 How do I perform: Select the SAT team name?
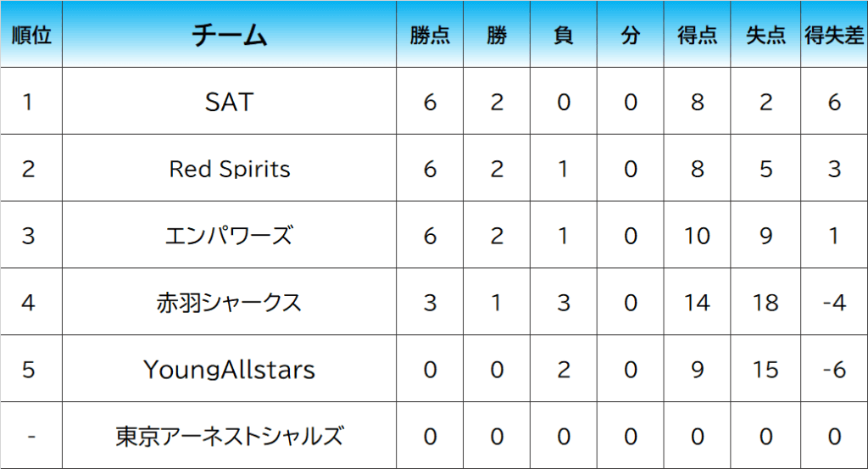230,102
